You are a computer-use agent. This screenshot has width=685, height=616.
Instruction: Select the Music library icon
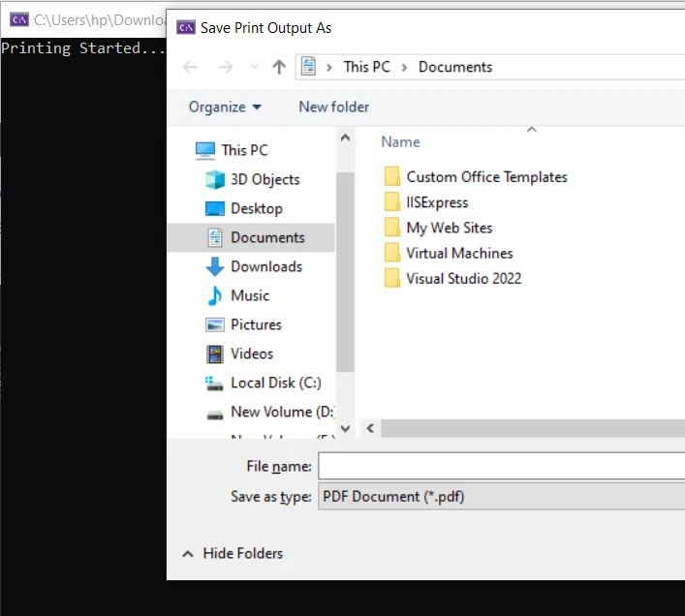tap(215, 295)
